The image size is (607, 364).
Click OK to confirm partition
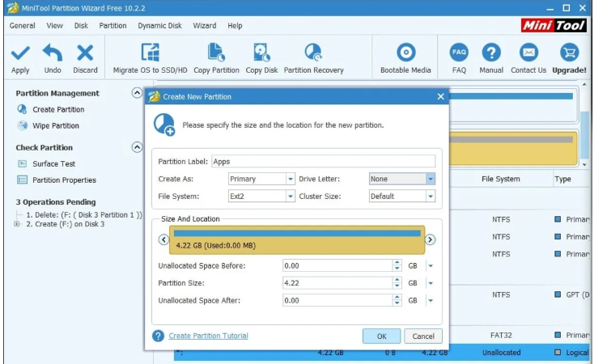click(x=381, y=336)
